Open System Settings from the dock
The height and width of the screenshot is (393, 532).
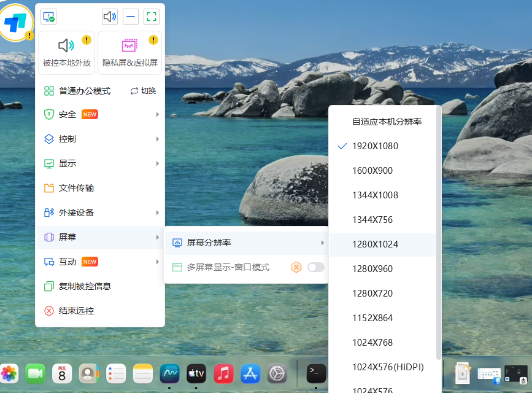click(x=277, y=373)
